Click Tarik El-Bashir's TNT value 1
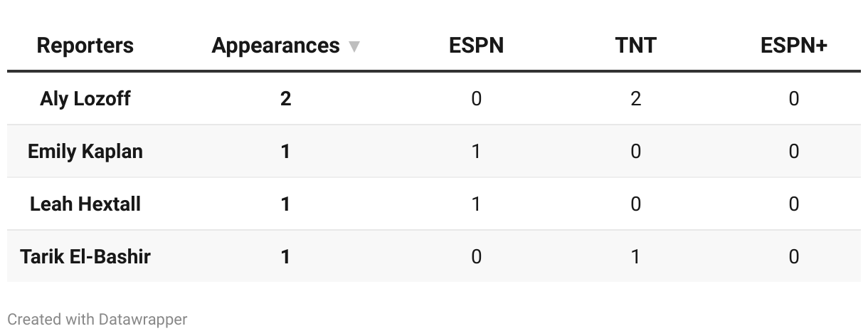This screenshot has height=336, width=868. [x=635, y=256]
